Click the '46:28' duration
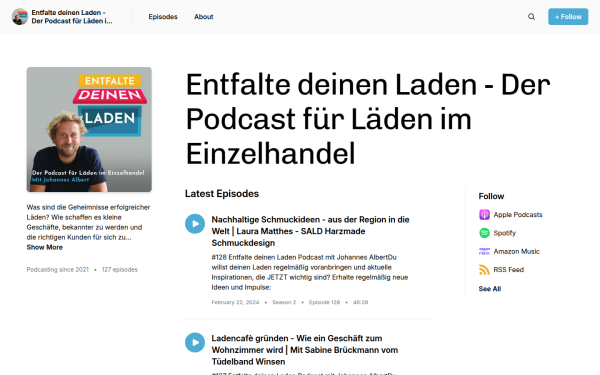The image size is (600, 375). pyautogui.click(x=360, y=302)
